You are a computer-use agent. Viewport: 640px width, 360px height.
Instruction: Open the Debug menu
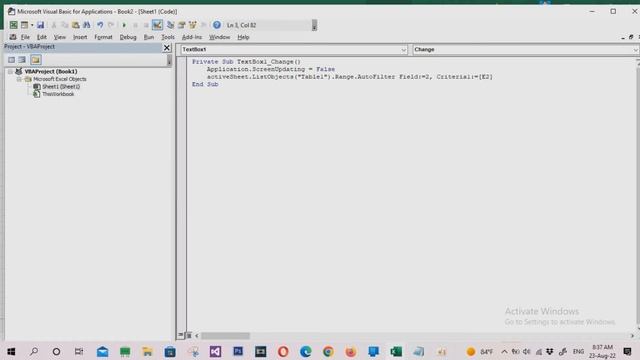coord(128,37)
